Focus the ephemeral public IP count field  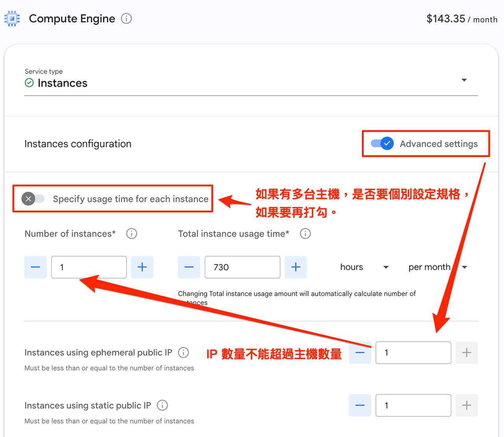pyautogui.click(x=413, y=352)
